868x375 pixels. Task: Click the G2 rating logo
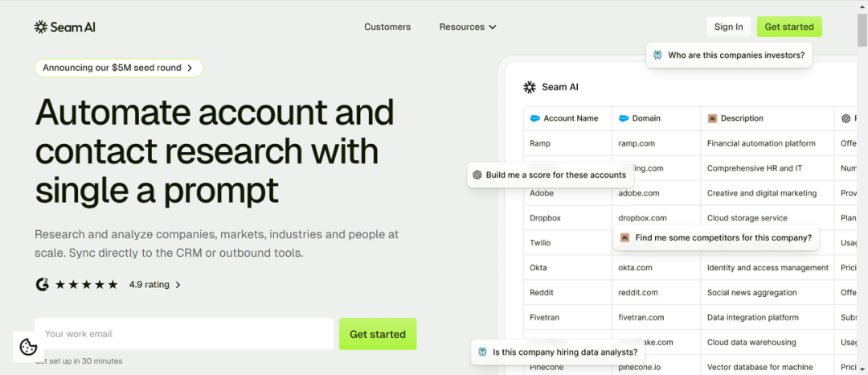[x=42, y=285]
